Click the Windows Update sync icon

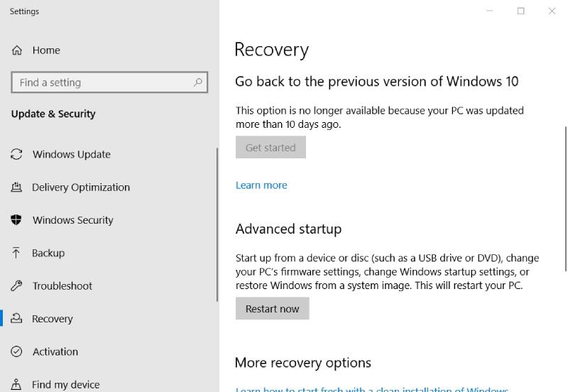pos(16,154)
